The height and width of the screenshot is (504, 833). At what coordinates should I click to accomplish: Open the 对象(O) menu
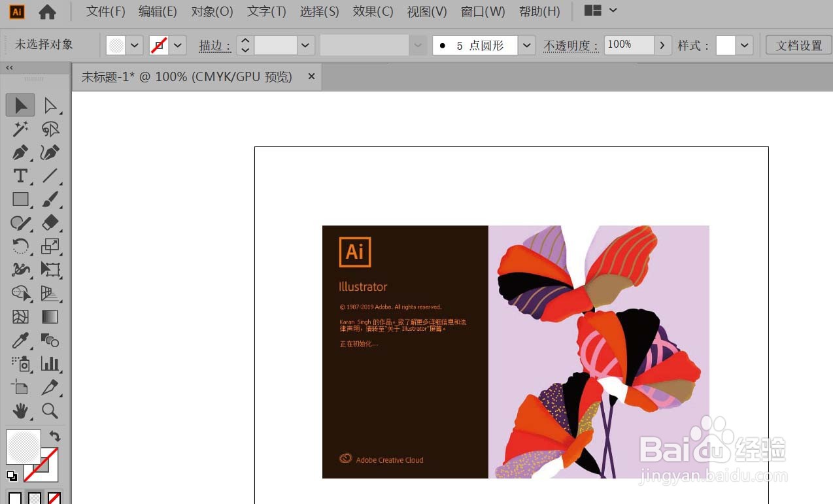pyautogui.click(x=212, y=11)
